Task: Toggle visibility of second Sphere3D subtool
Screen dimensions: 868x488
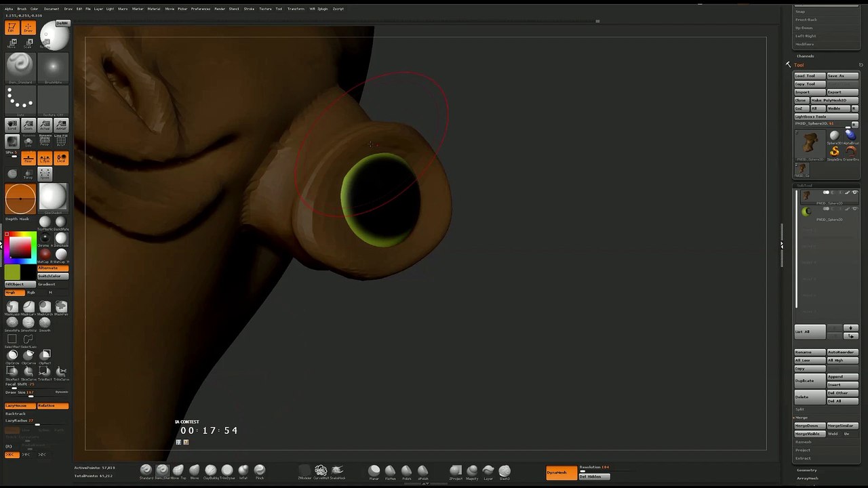Action: (854, 209)
